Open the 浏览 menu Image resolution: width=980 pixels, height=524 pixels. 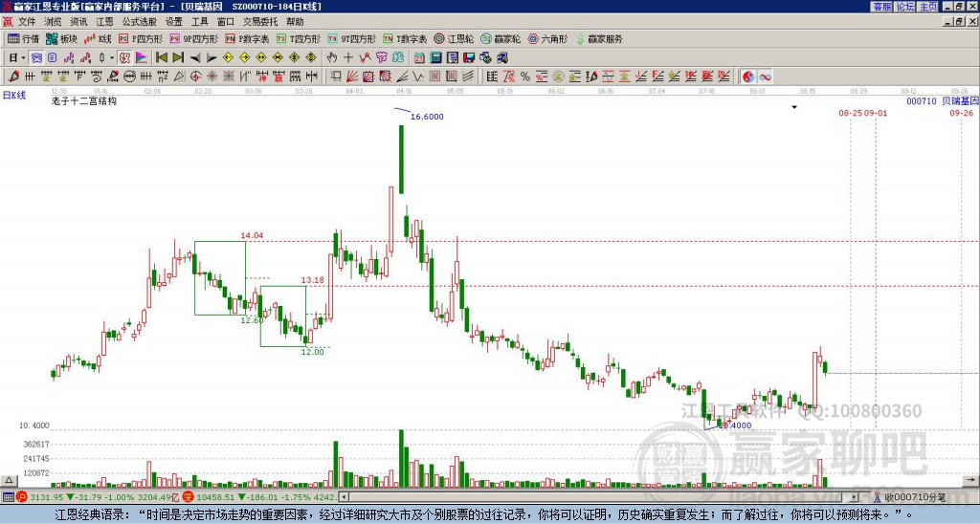click(x=54, y=22)
